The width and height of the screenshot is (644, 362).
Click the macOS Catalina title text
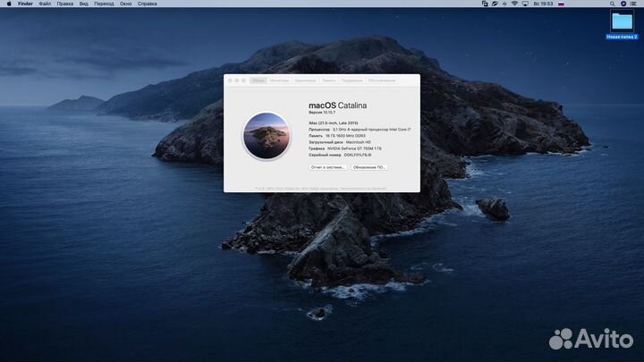337,105
